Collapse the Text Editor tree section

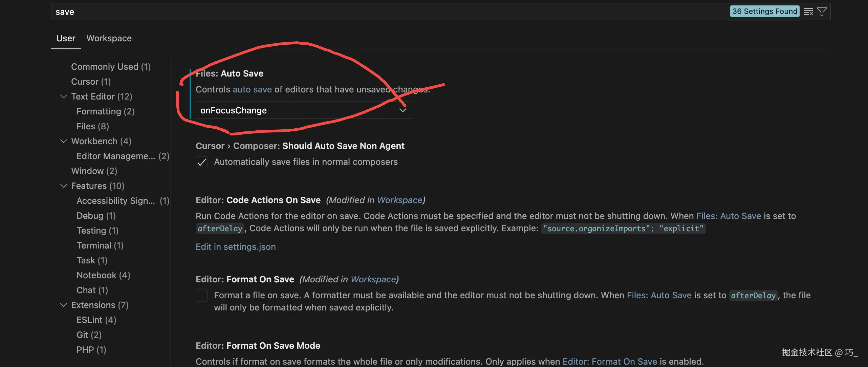click(x=63, y=96)
